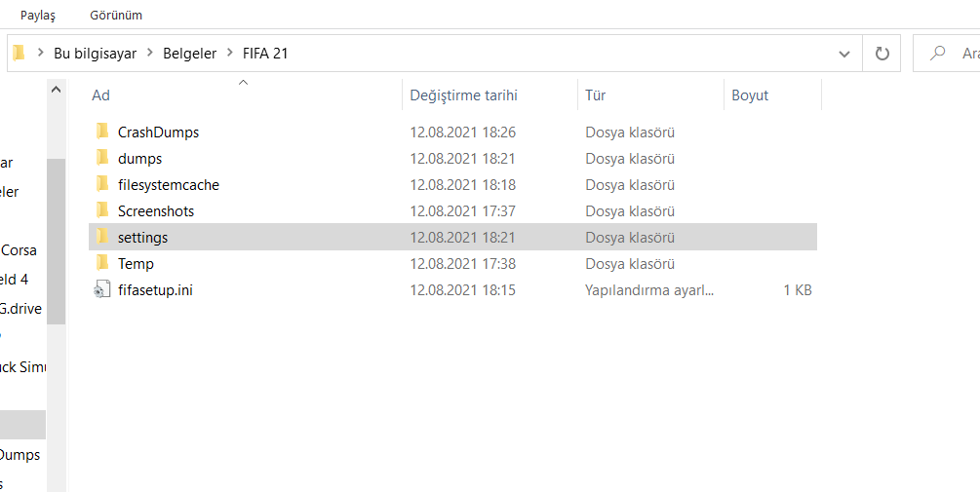Click the filesystemcache folder icon
Viewport: 980px width, 492px height.
[x=102, y=184]
